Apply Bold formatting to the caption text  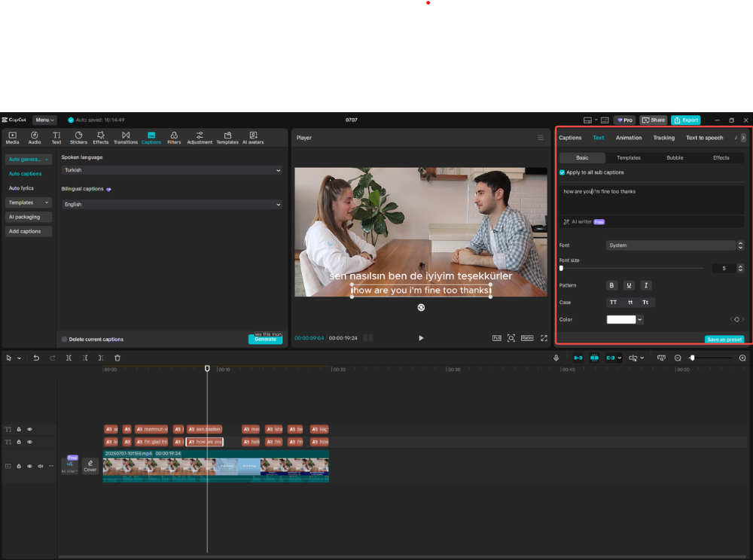611,285
